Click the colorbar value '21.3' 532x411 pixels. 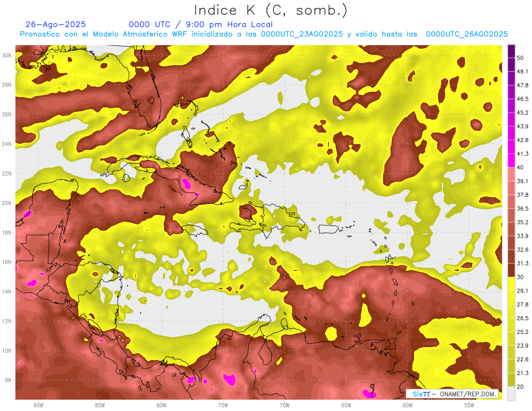(523, 373)
